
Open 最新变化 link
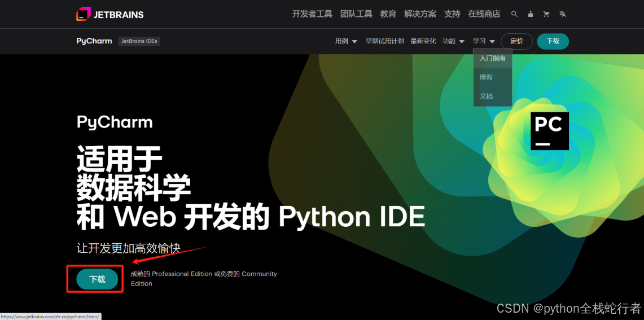point(423,41)
